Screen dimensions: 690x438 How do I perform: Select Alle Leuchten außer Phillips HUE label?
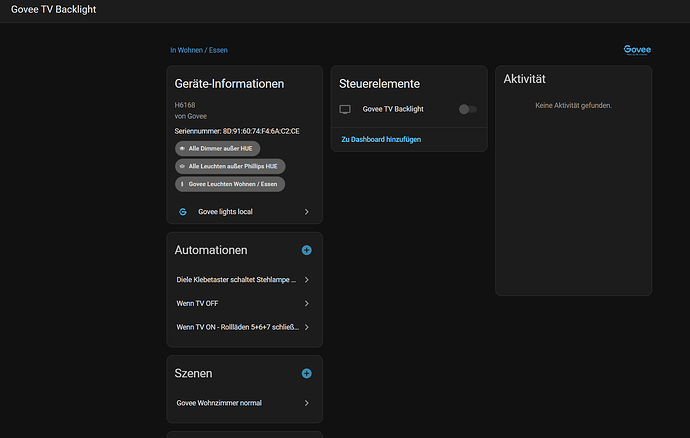[x=230, y=166]
